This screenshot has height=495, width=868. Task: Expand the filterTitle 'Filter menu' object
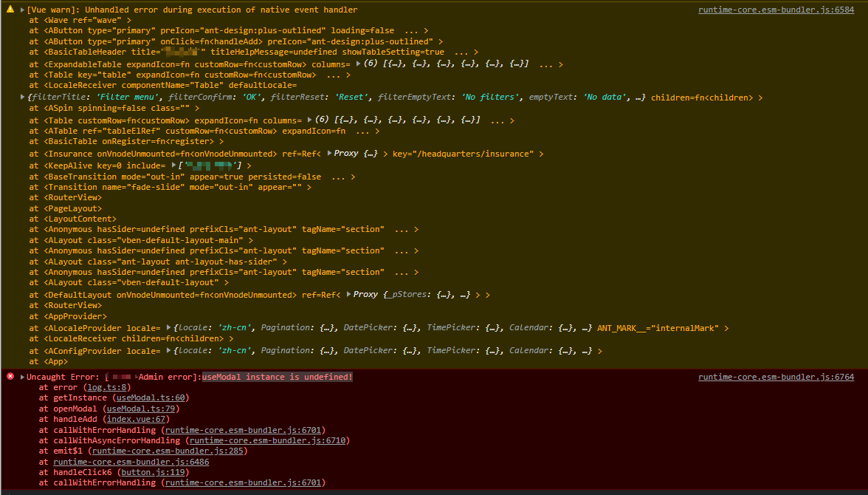click(x=23, y=97)
